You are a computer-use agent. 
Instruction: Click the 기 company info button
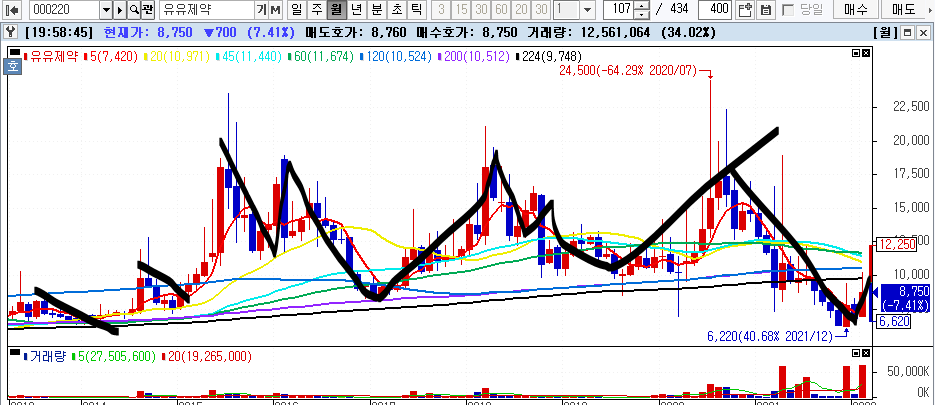[x=262, y=10]
